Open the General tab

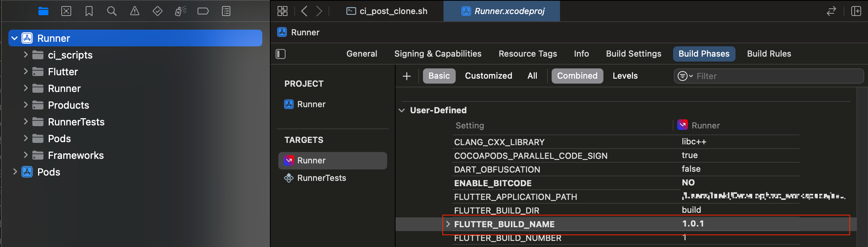pyautogui.click(x=362, y=54)
